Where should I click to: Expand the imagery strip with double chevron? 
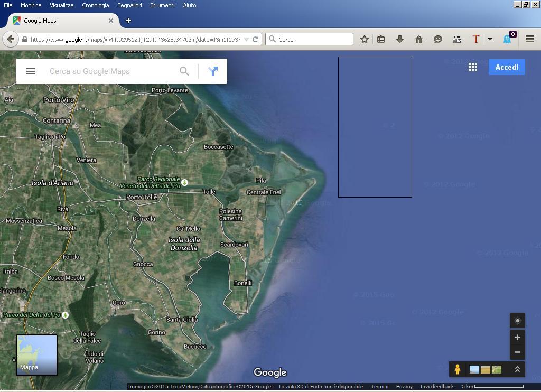pyautogui.click(x=517, y=369)
